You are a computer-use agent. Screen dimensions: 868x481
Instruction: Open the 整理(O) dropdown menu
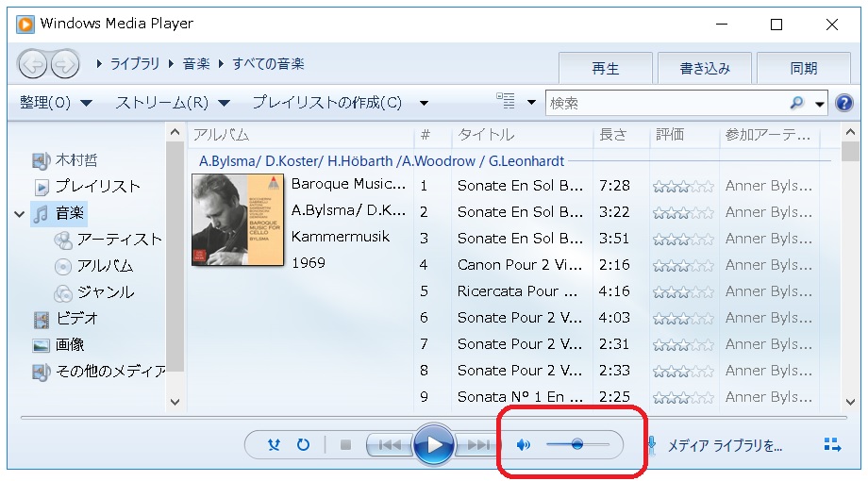pos(56,103)
